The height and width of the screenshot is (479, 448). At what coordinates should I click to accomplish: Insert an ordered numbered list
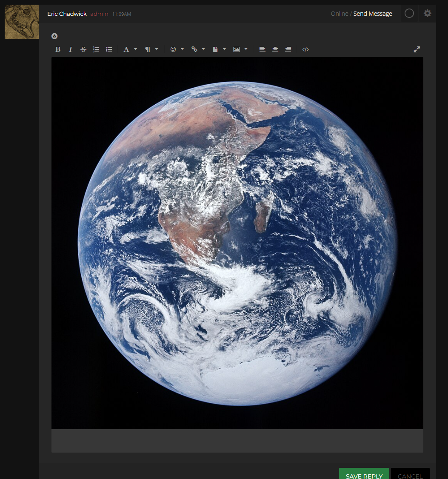click(x=96, y=49)
